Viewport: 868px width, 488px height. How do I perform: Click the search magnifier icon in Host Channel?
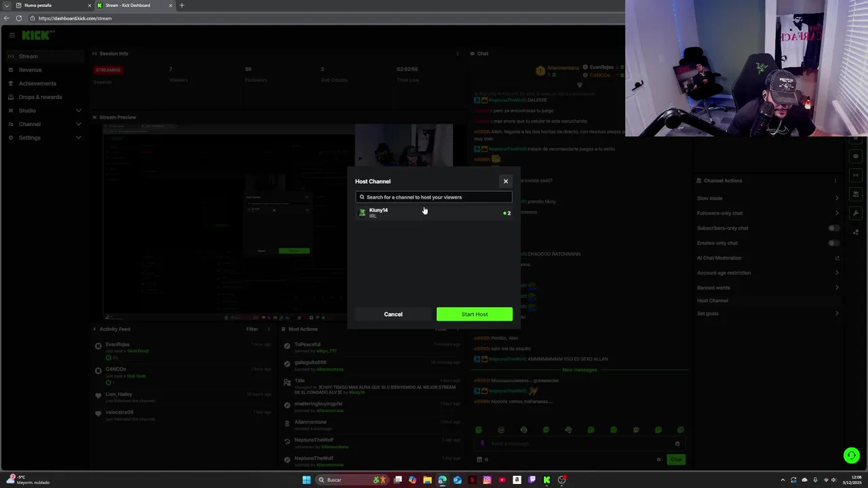362,197
